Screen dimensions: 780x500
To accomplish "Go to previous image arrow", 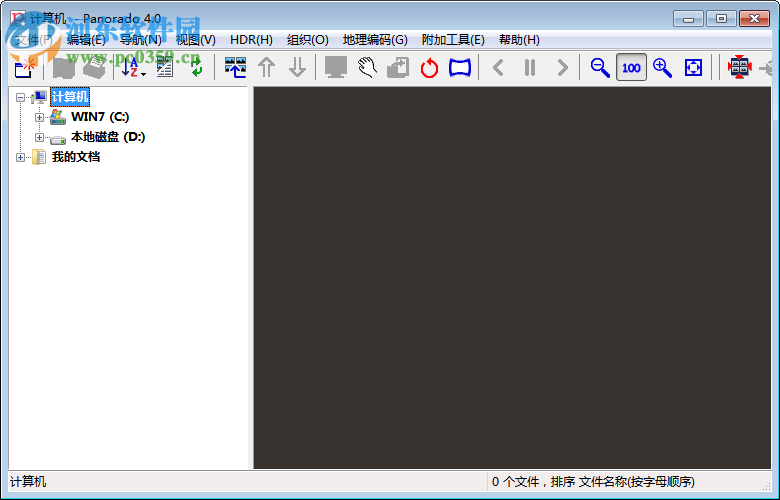I will click(x=498, y=68).
